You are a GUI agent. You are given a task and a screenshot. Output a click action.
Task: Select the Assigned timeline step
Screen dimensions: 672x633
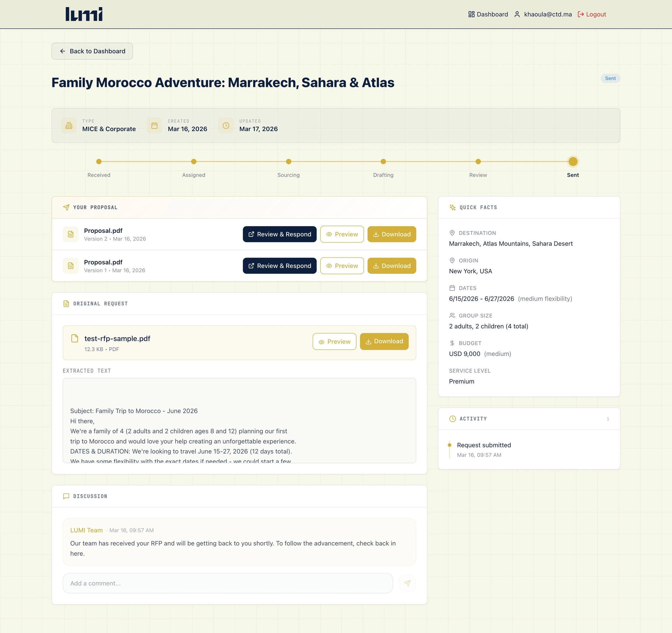(194, 162)
